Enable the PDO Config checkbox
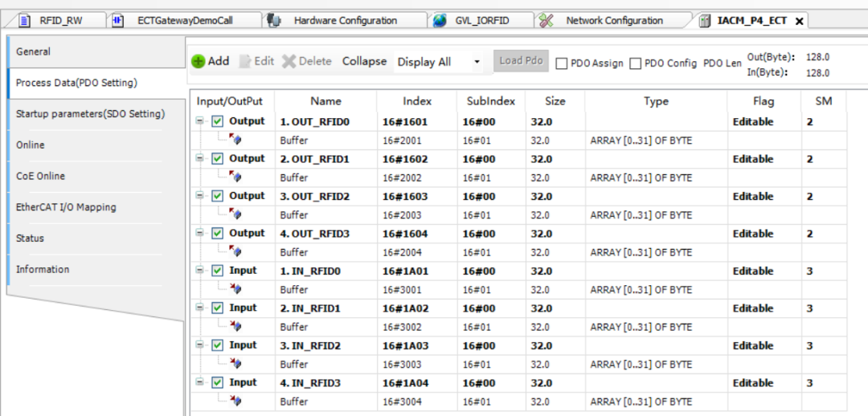This screenshot has width=868, height=416. 636,63
